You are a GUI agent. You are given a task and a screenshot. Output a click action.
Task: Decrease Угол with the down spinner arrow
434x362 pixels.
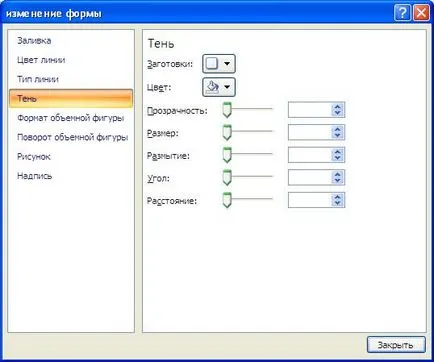337,181
